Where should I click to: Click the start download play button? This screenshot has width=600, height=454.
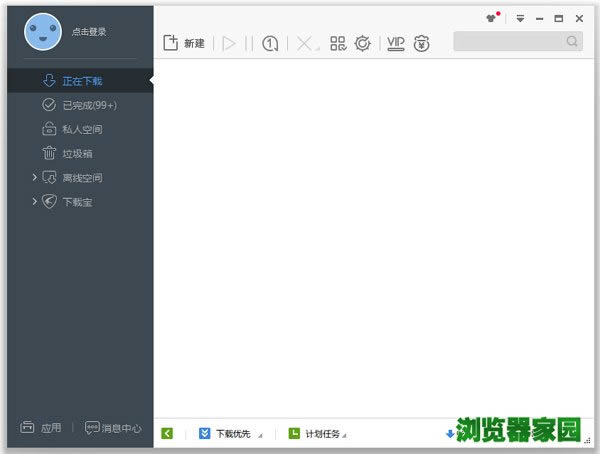coord(229,44)
